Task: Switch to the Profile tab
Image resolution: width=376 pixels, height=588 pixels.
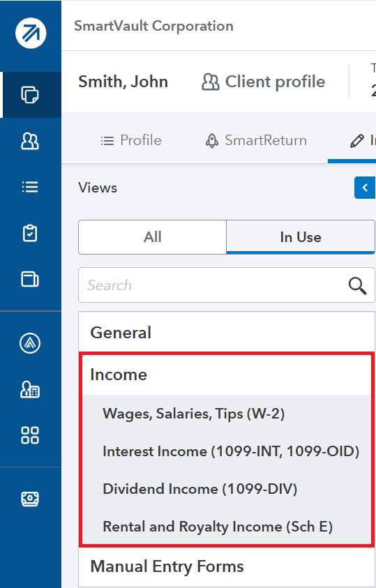Action: [131, 140]
